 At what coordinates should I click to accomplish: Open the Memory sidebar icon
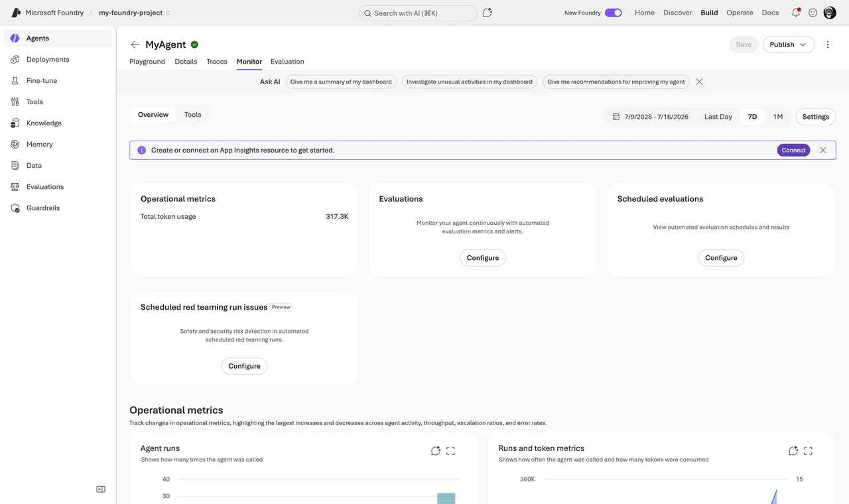click(x=15, y=145)
